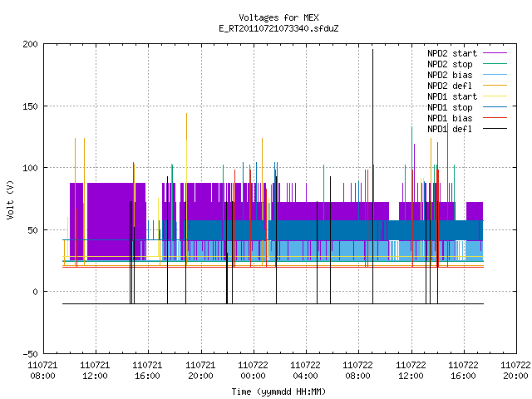
Task: Click the 'NPD1 stop' legend label
Action: tap(450, 107)
